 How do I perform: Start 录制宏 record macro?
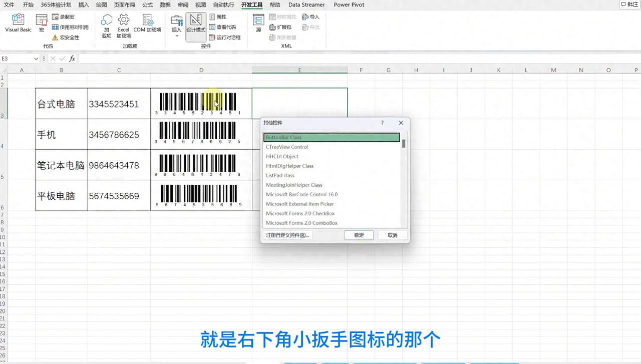(x=63, y=17)
